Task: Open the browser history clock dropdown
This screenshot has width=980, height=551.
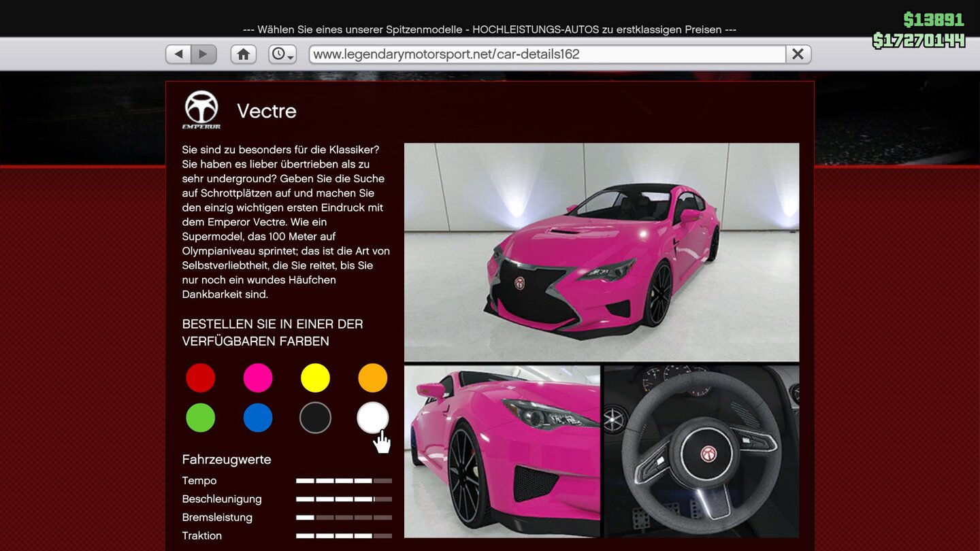Action: [x=282, y=54]
